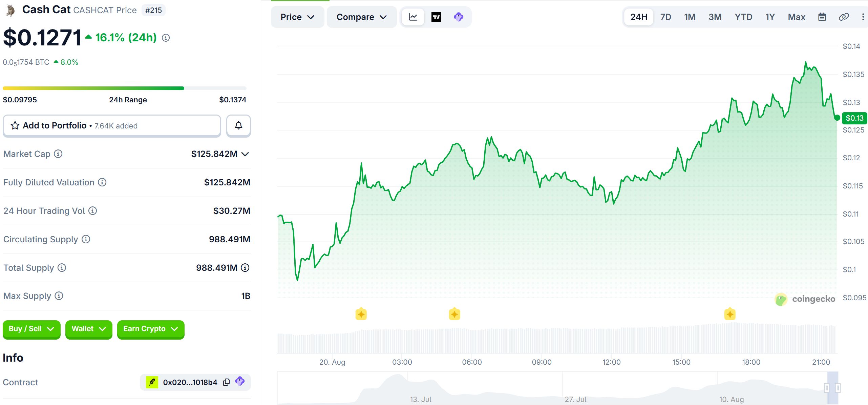
Task: Click the $30.27M trading volume value
Action: 232,211
